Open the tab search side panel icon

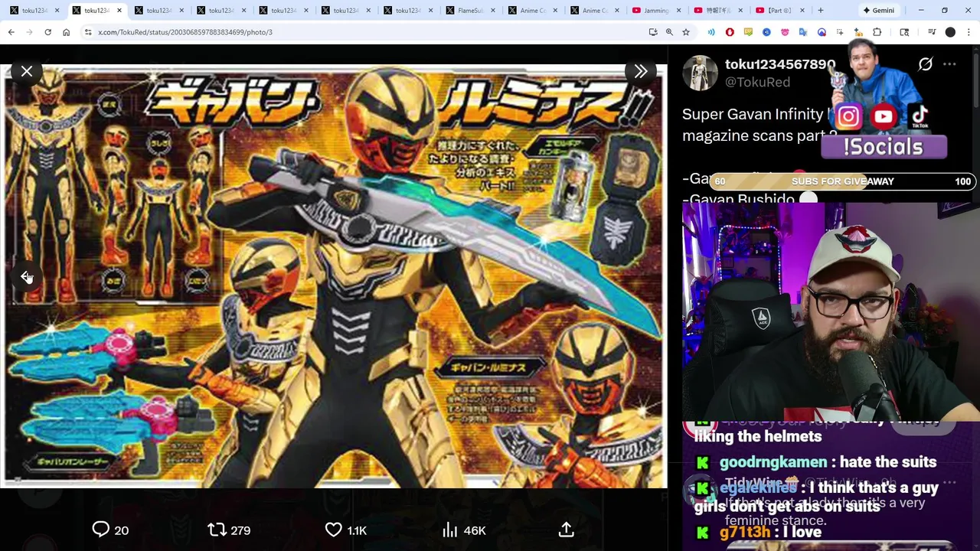point(904,32)
